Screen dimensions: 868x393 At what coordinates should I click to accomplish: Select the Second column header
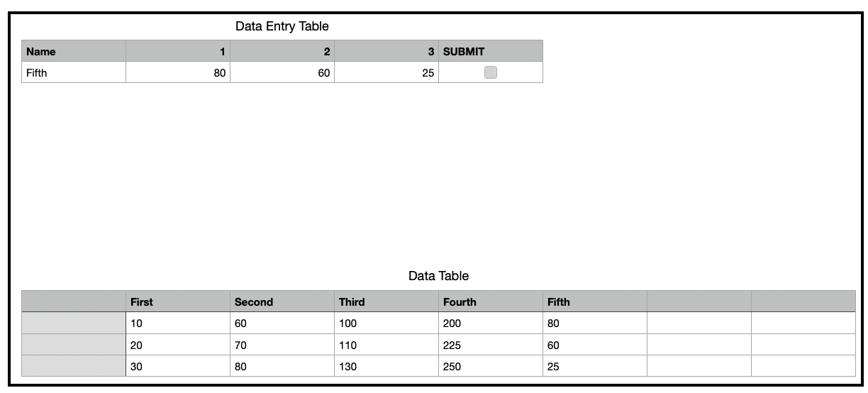(x=282, y=301)
